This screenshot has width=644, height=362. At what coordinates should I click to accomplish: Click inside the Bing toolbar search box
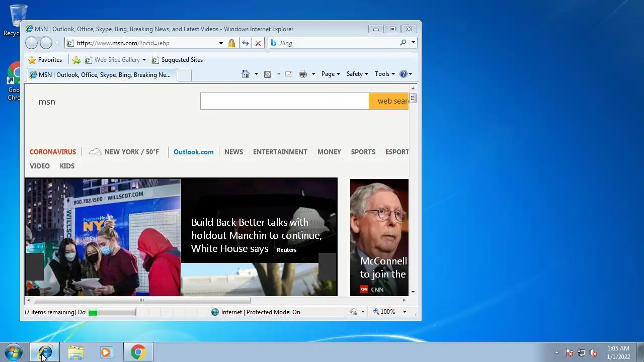click(x=337, y=43)
